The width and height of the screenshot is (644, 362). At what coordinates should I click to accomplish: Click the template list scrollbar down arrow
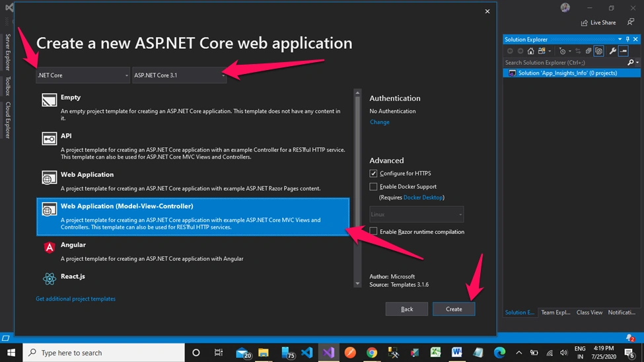[x=357, y=283]
